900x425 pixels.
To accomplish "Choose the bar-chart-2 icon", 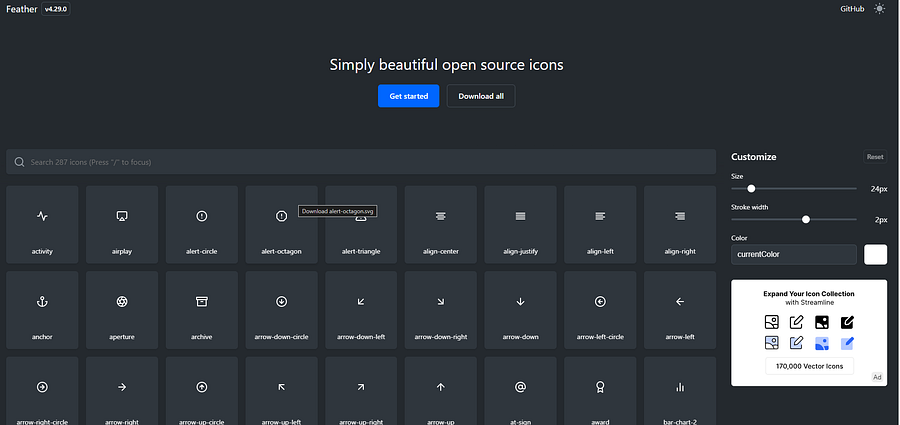I will (680, 391).
